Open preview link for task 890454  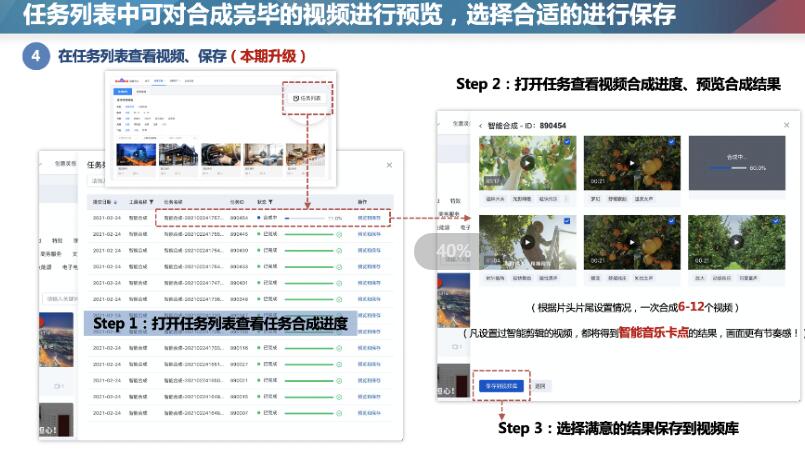(368, 217)
